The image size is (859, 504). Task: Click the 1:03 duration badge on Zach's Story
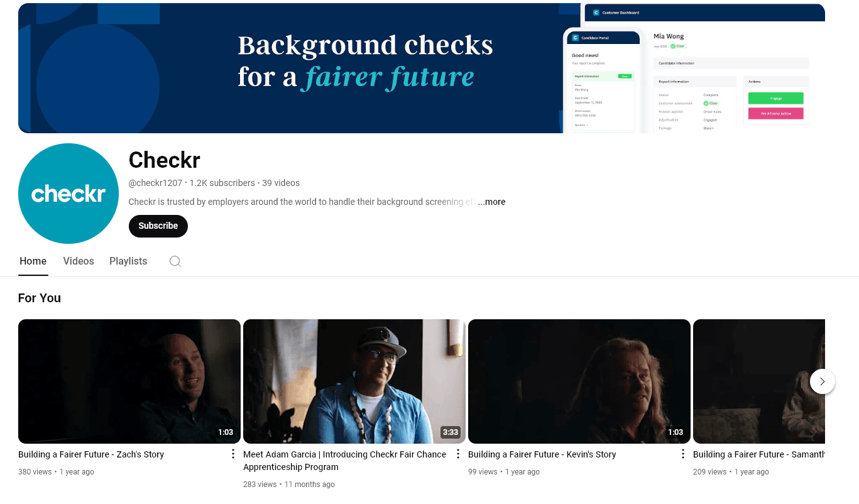(226, 432)
